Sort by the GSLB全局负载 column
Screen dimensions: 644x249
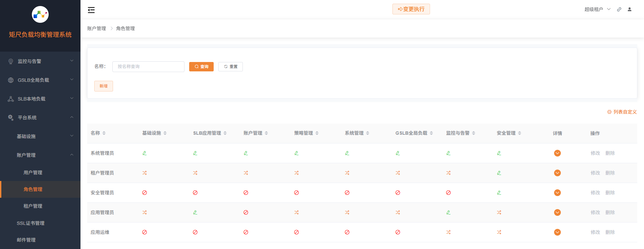click(431, 133)
